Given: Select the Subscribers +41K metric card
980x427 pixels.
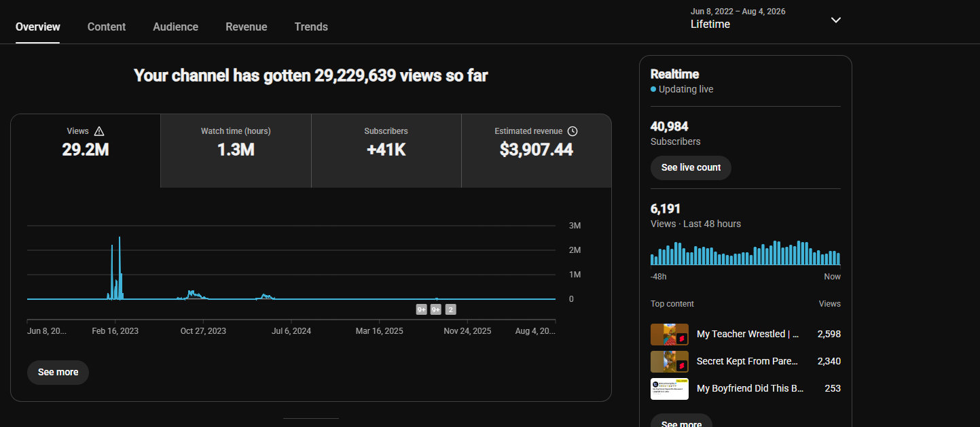Looking at the screenshot, I should [386, 151].
